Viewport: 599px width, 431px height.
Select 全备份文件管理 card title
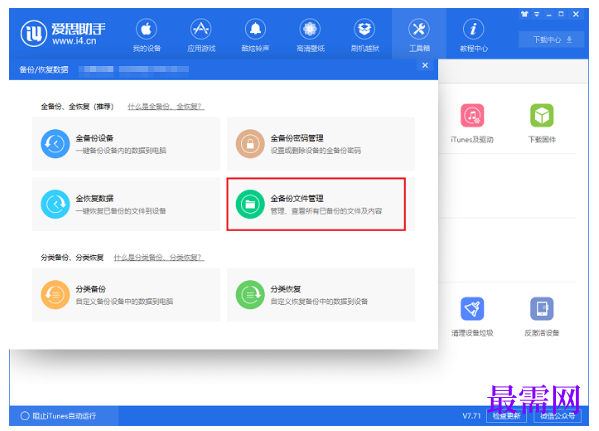[x=297, y=198]
